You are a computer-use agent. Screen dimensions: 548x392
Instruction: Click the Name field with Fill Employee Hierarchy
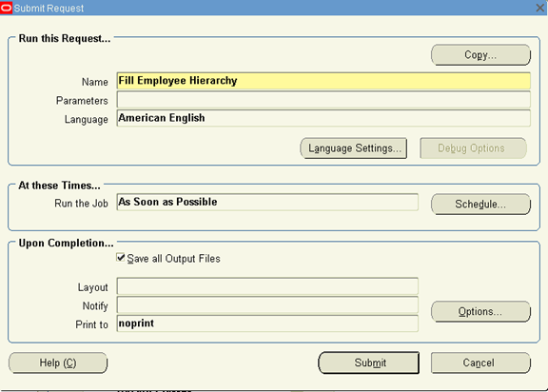pyautogui.click(x=323, y=81)
